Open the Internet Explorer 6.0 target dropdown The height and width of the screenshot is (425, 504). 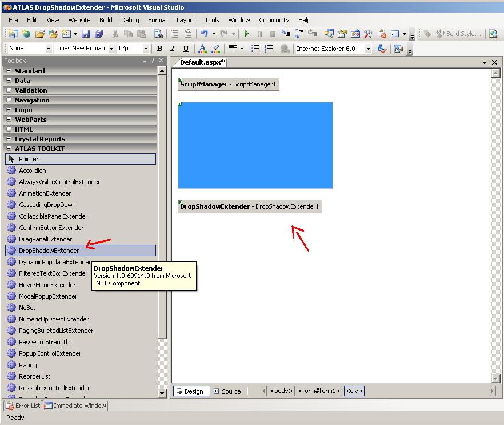(x=368, y=48)
